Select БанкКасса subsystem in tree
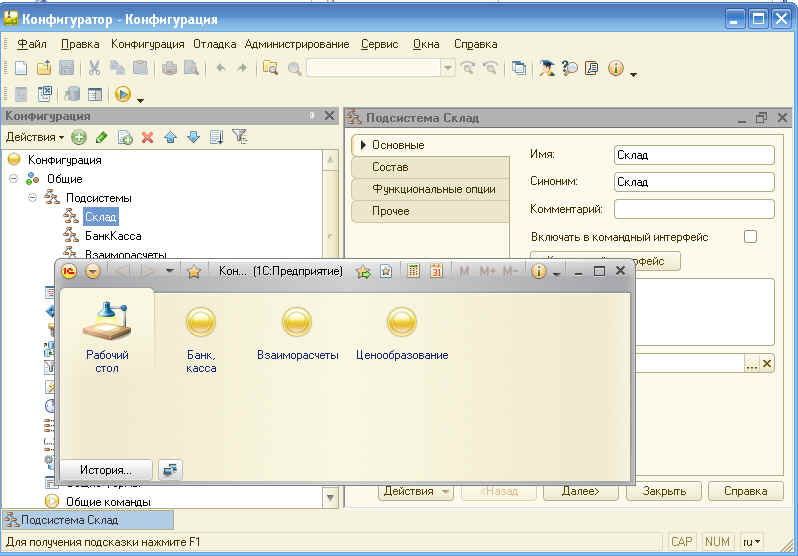 pos(113,236)
